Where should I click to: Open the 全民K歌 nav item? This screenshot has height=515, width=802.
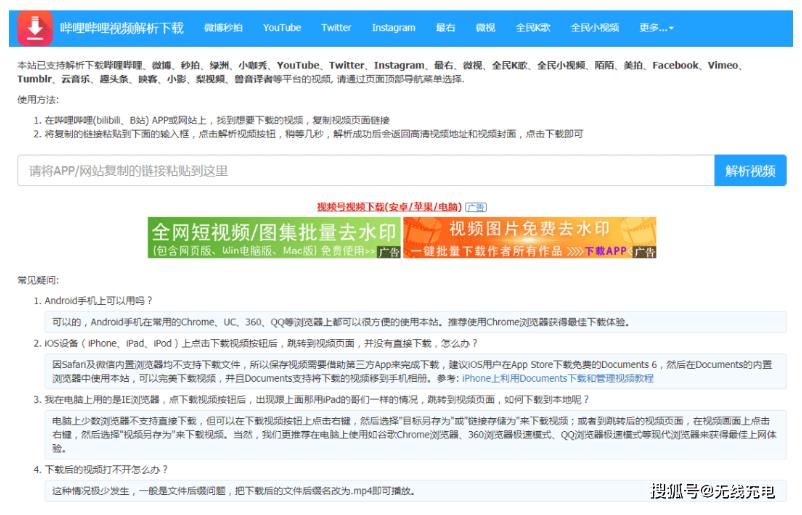532,28
